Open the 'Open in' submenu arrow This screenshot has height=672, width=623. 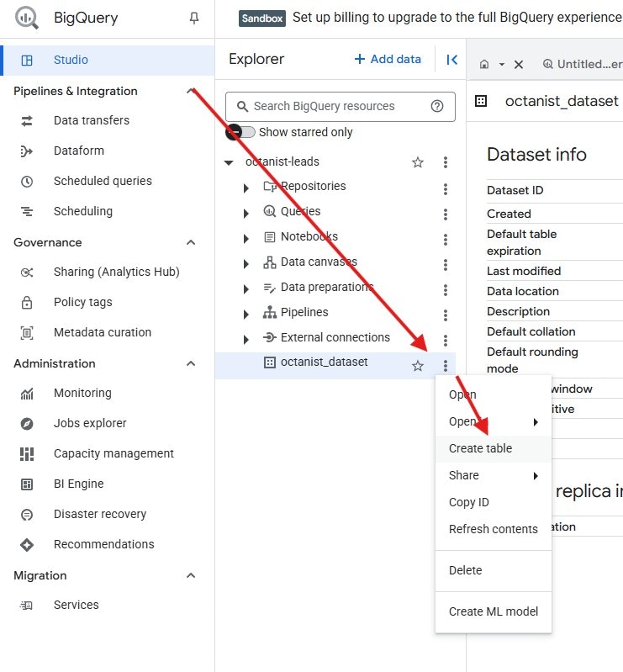tap(536, 422)
